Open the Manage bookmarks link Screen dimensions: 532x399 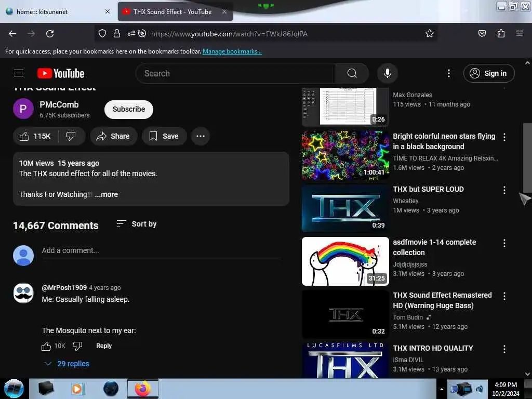(x=232, y=51)
